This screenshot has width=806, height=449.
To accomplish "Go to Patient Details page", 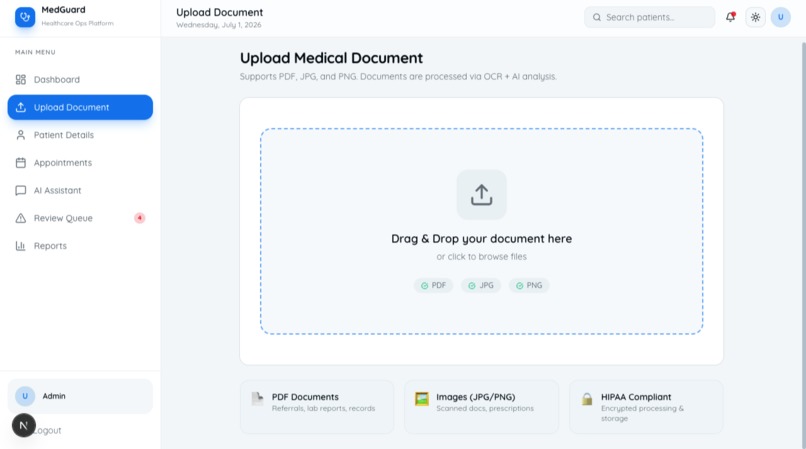I will tap(80, 135).
